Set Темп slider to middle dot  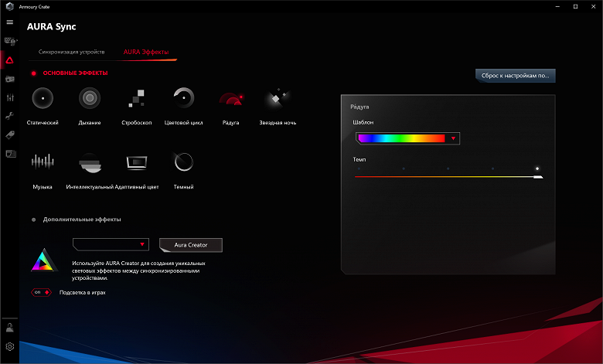pos(448,168)
